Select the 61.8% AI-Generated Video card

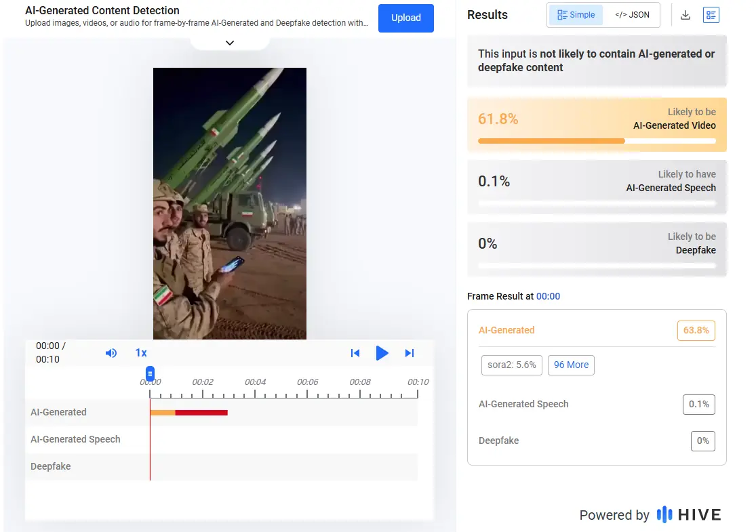pyautogui.click(x=597, y=124)
